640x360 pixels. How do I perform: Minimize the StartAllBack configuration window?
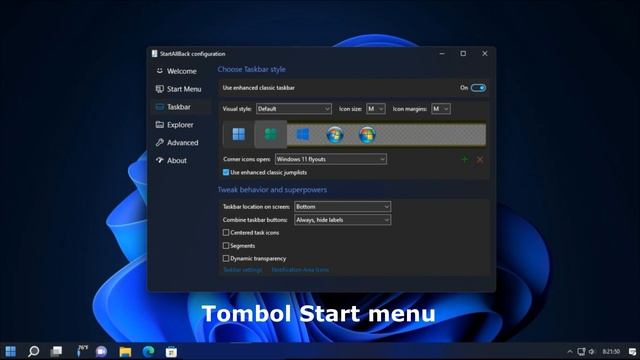[x=442, y=53]
